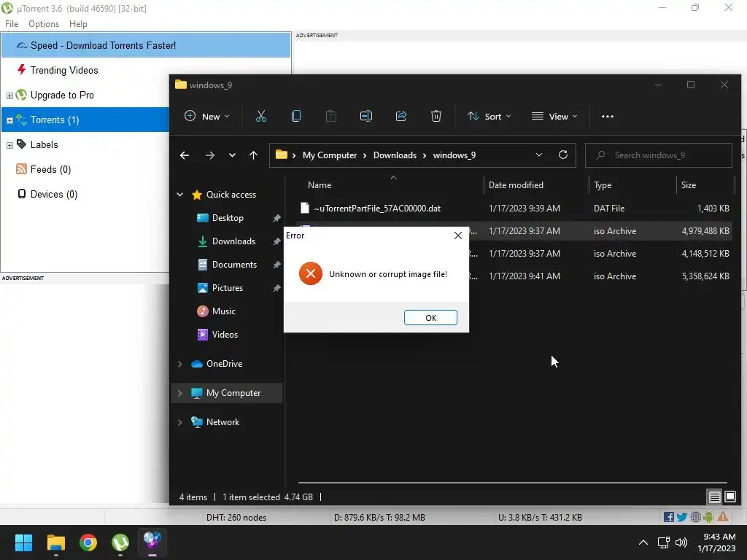Click OK in the Error dialog

pos(430,318)
